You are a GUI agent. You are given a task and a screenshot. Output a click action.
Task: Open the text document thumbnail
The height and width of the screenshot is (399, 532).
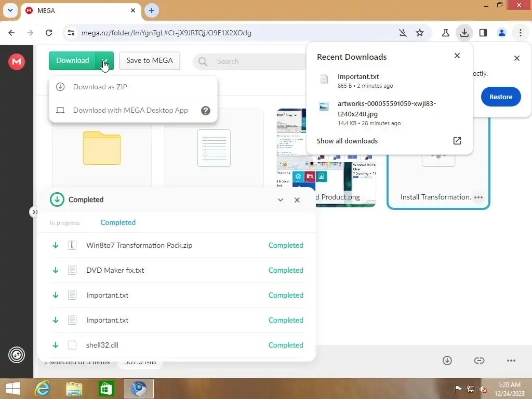click(x=214, y=148)
